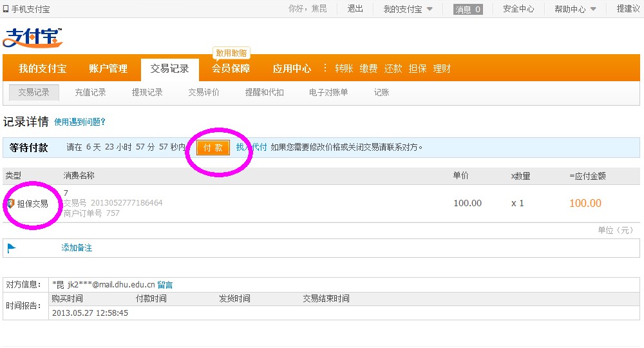
Task: Click the orange amount 100.00
Action: (585, 203)
